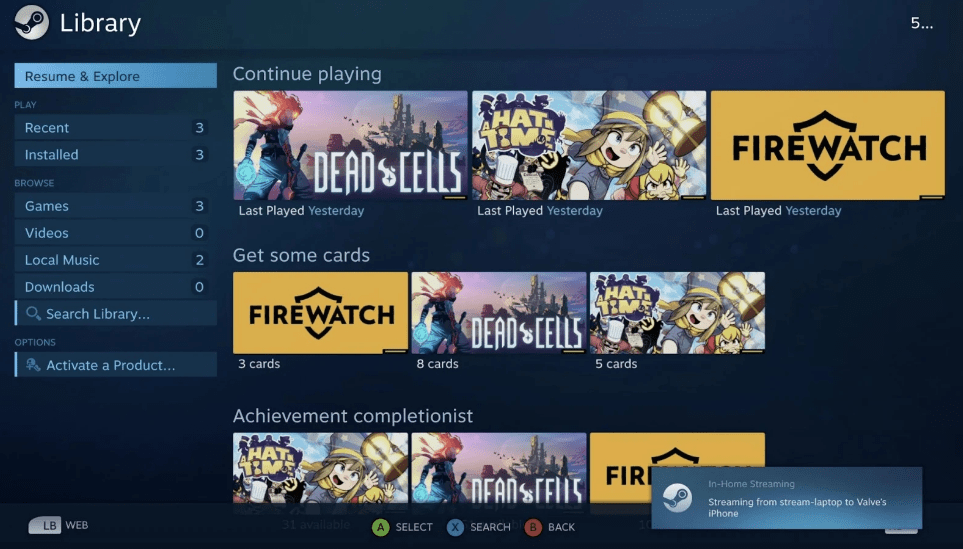The width and height of the screenshot is (963, 549).
Task: Open the Recent games list
Action: coord(115,128)
